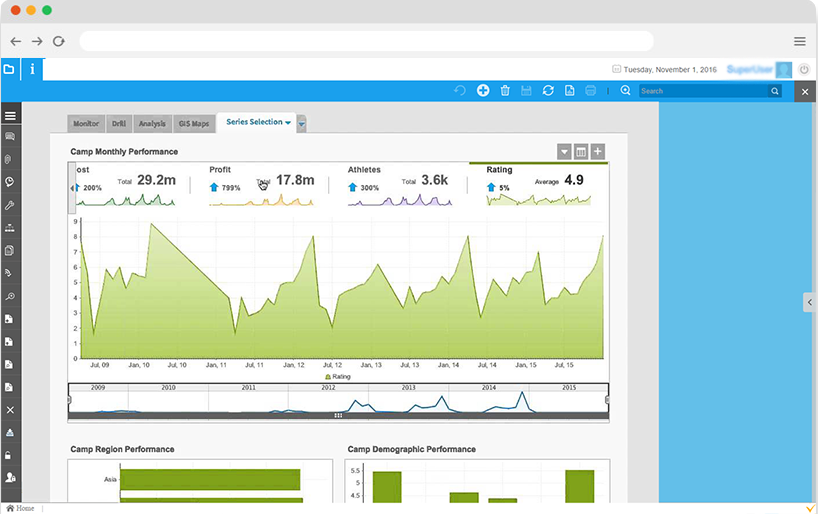The image size is (818, 514).
Task: Click the padlock icon in left sidebar
Action: point(9,455)
